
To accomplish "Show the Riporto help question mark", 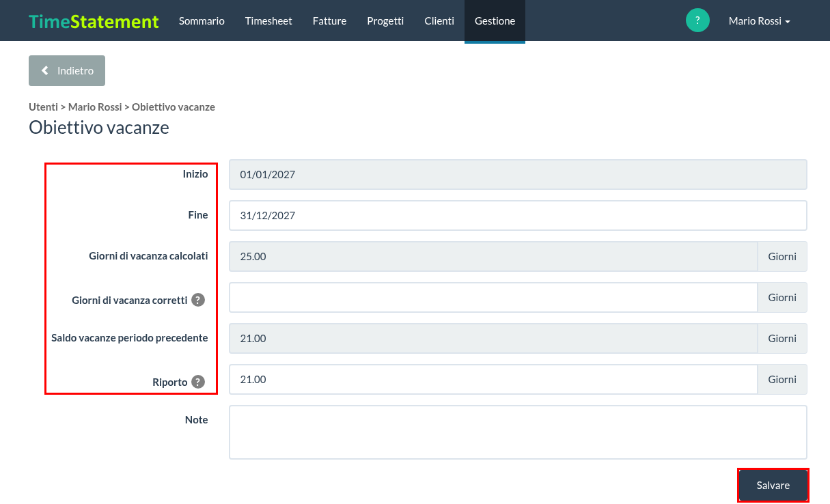I will 198,382.
